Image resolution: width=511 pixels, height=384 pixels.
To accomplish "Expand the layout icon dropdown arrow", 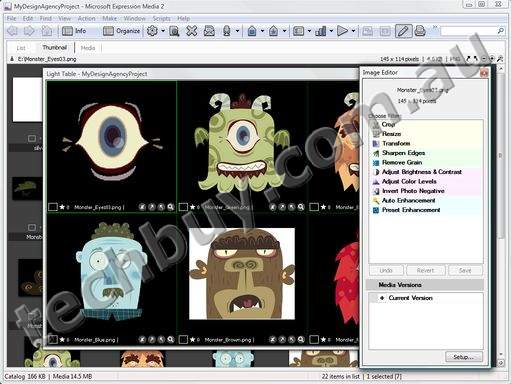I will pos(309,31).
